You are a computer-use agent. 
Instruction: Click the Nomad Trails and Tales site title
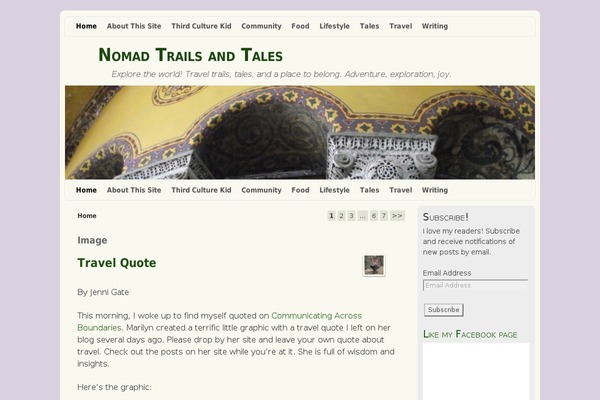pos(191,55)
